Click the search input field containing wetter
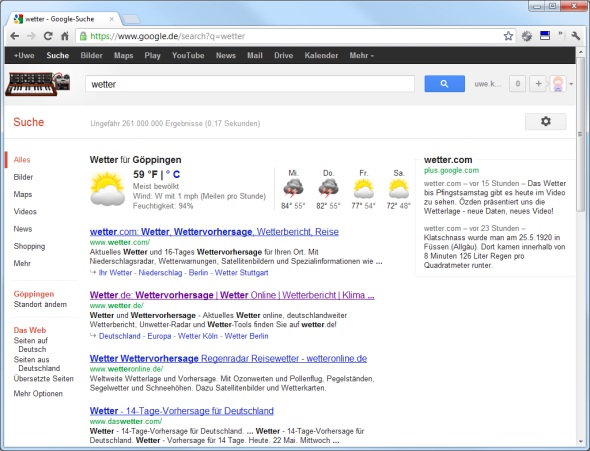The height and width of the screenshot is (451, 590). 250,84
